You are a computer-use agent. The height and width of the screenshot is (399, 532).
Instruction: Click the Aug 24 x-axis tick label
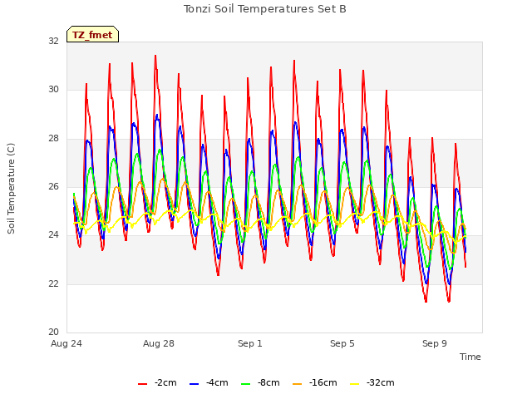pyautogui.click(x=66, y=343)
